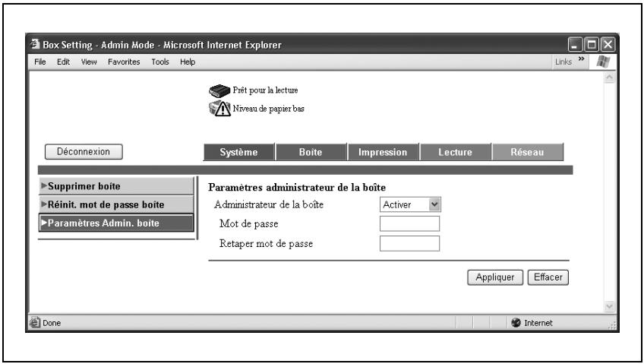The image size is (644, 364).
Task: Click the status bar resize grip
Action: (x=612, y=324)
